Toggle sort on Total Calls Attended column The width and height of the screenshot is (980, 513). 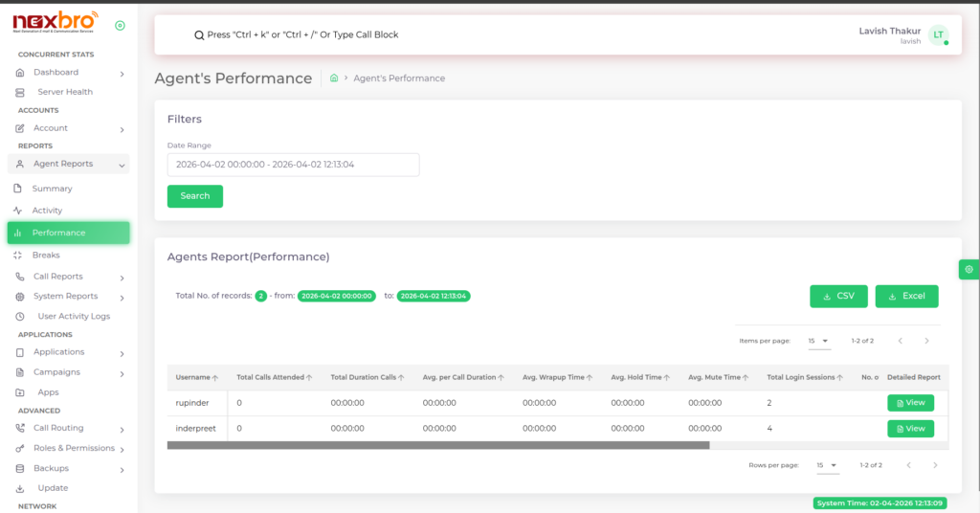point(311,378)
